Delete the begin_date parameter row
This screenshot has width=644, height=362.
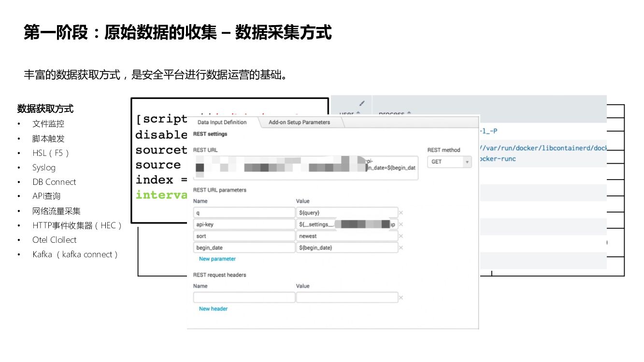click(401, 248)
